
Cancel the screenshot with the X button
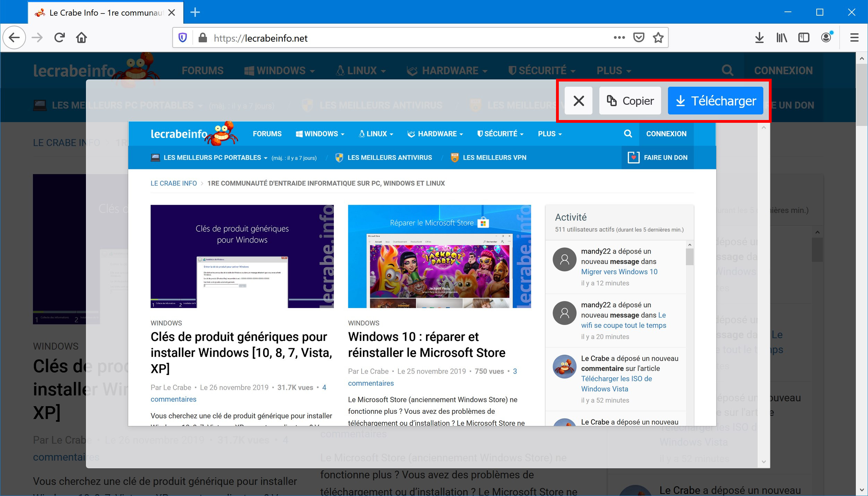click(x=579, y=101)
